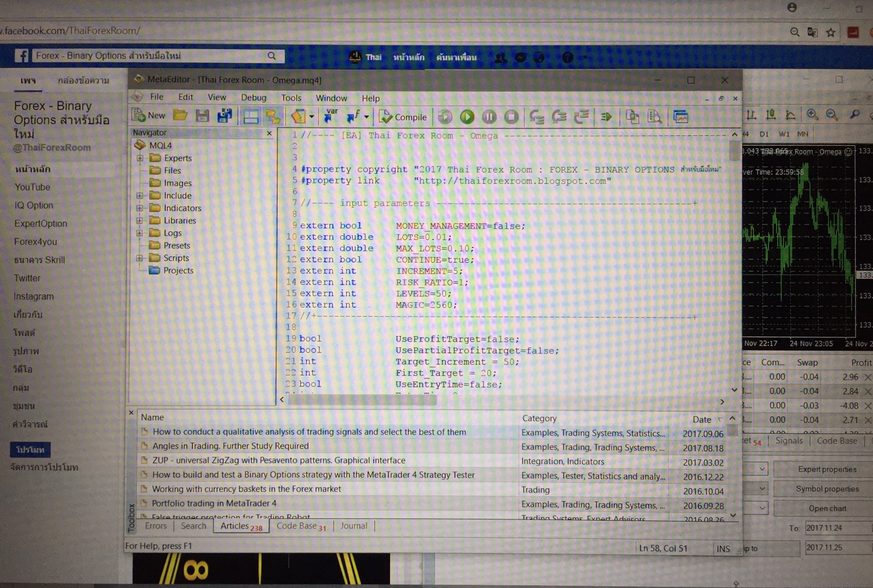873x588 pixels.
Task: Open article 'Portfolio trading in MetaTrader 4'
Action: 214,503
